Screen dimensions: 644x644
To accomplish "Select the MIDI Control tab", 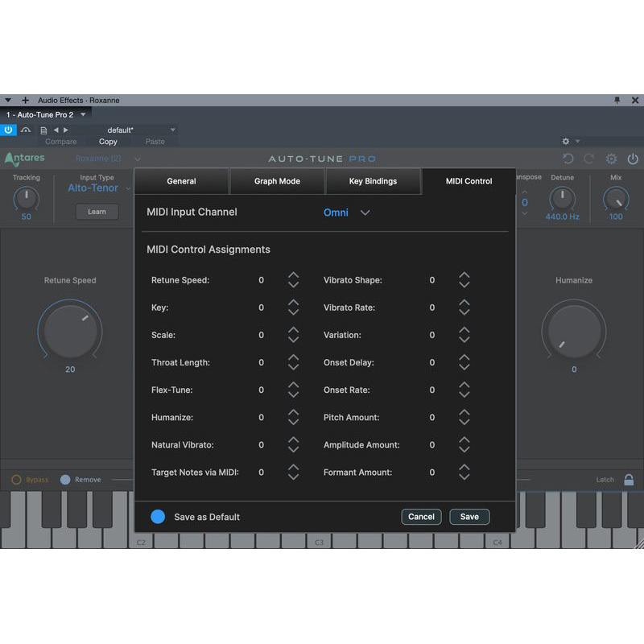I will (469, 181).
